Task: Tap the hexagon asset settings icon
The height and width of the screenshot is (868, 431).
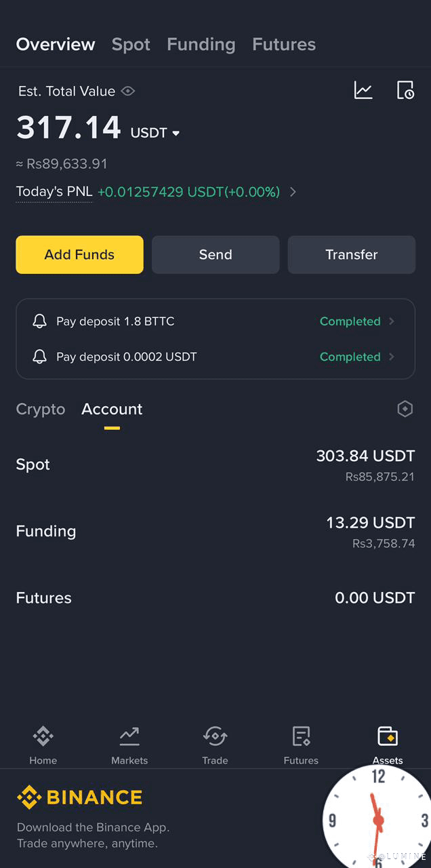Action: click(405, 409)
